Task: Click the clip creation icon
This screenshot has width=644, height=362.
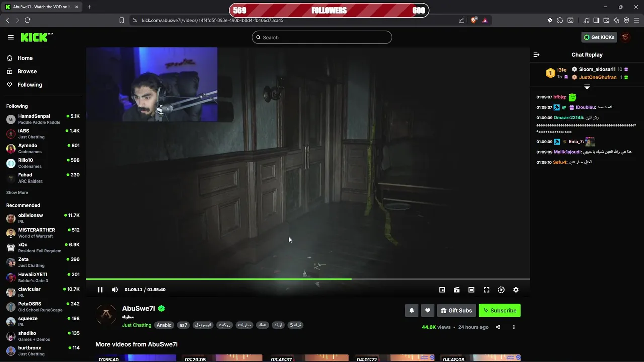Action: point(457,290)
